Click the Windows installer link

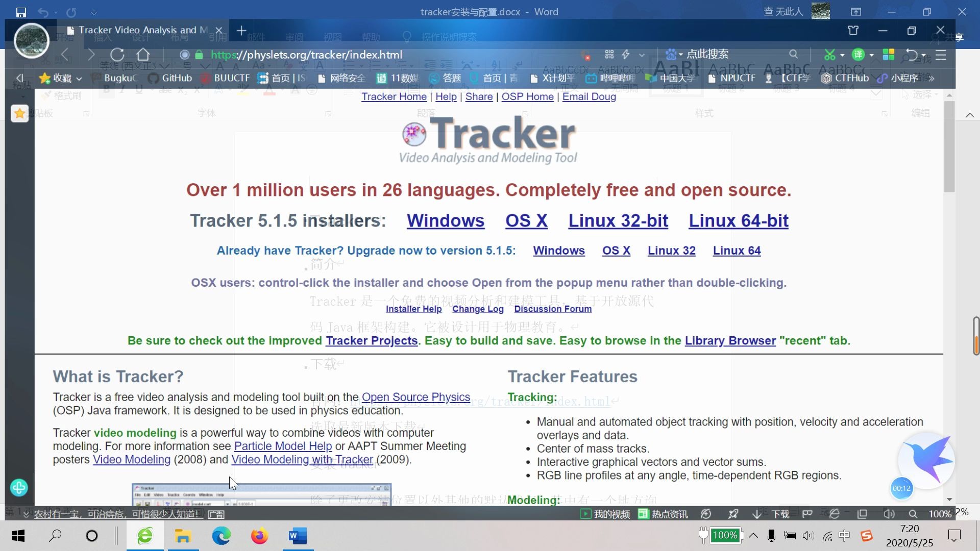(x=445, y=220)
